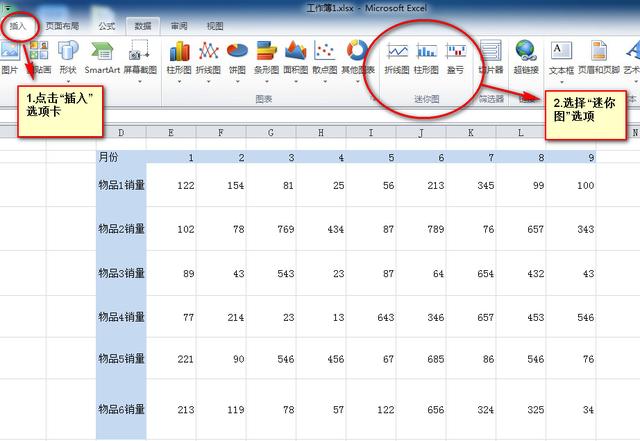Select column I header
Viewport: 640px width, 441px height.
(371, 132)
